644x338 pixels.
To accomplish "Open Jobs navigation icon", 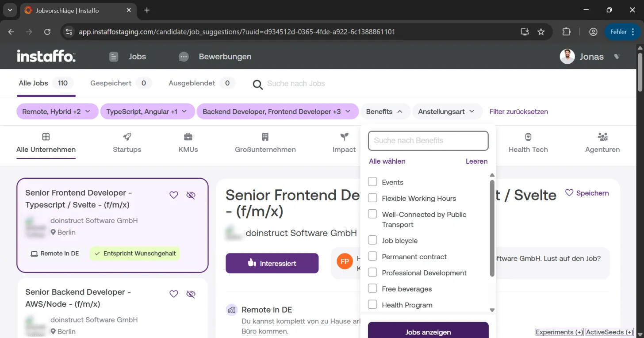I will (114, 57).
